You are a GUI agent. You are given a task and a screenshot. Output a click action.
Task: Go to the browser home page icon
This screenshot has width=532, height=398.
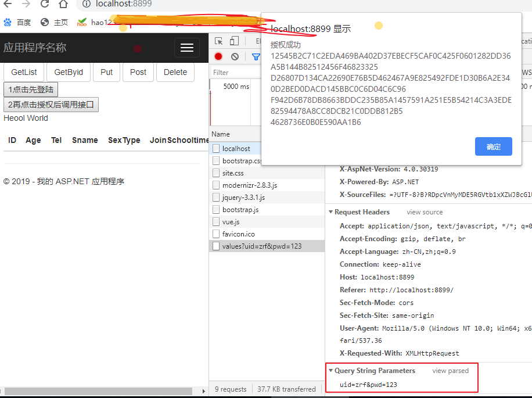[x=63, y=3]
